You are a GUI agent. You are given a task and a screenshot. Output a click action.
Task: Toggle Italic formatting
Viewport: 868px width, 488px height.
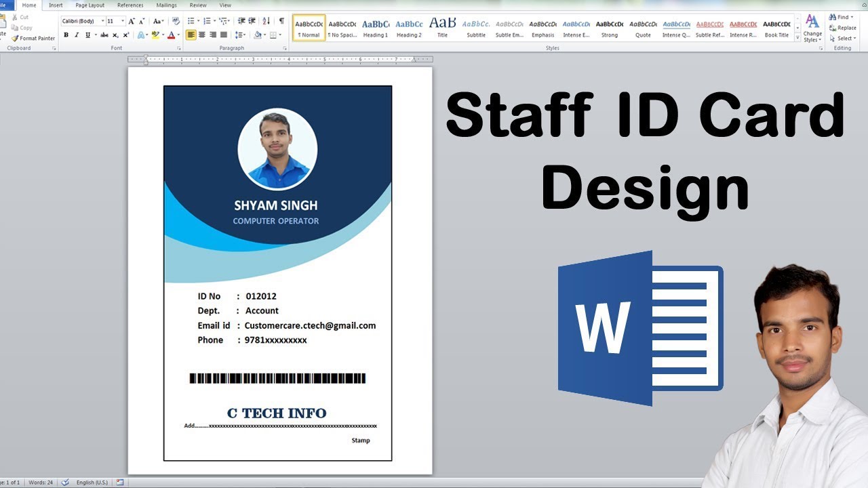(77, 35)
